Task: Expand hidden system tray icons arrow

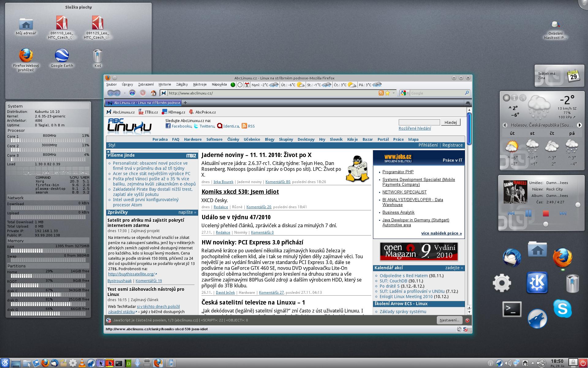Action: [x=533, y=363]
